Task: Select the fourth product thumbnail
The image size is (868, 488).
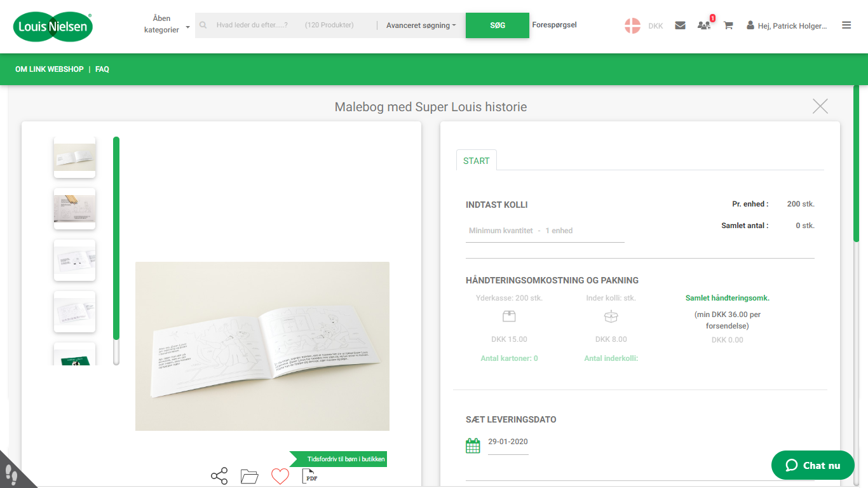Action: (x=74, y=311)
